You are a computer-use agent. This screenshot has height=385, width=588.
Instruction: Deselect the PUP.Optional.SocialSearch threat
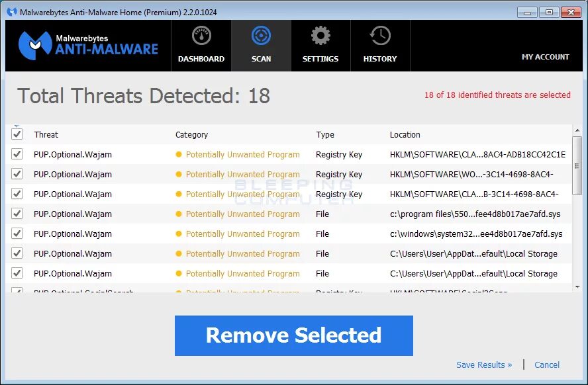click(x=17, y=292)
